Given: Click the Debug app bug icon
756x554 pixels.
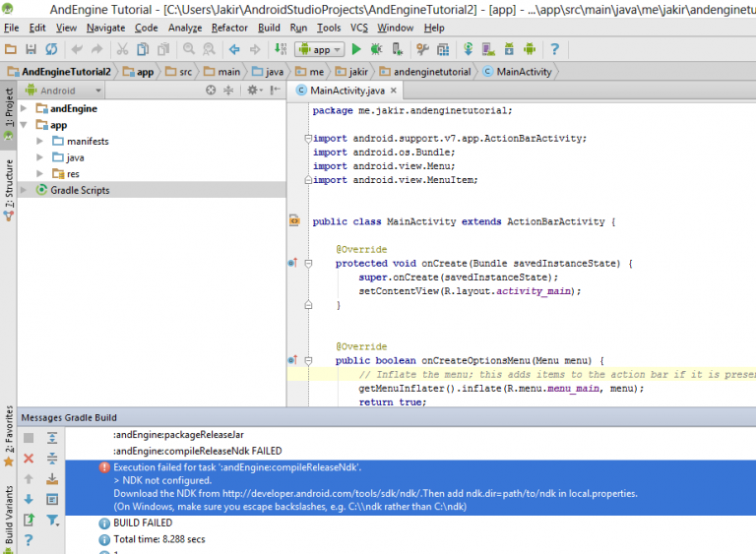Looking at the screenshot, I should pos(378,49).
